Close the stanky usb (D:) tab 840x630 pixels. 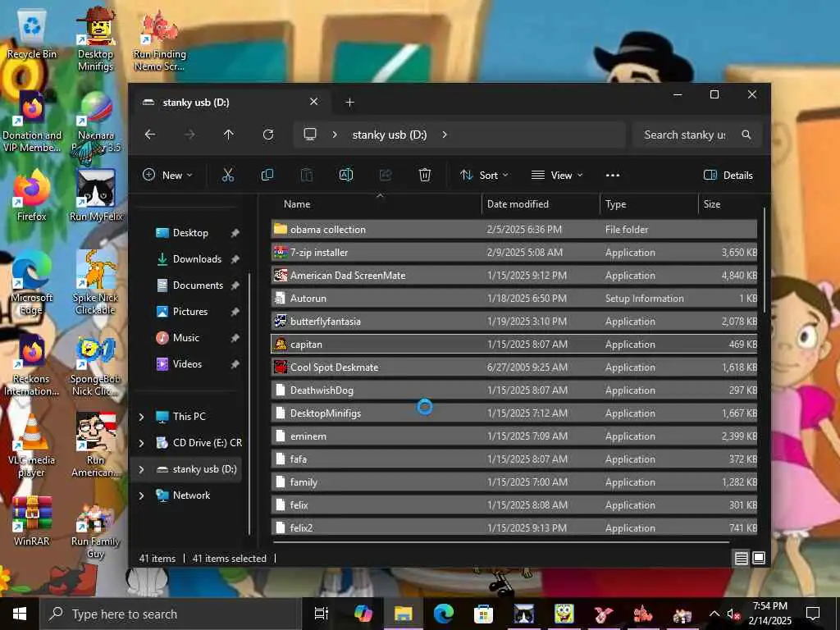click(x=314, y=102)
